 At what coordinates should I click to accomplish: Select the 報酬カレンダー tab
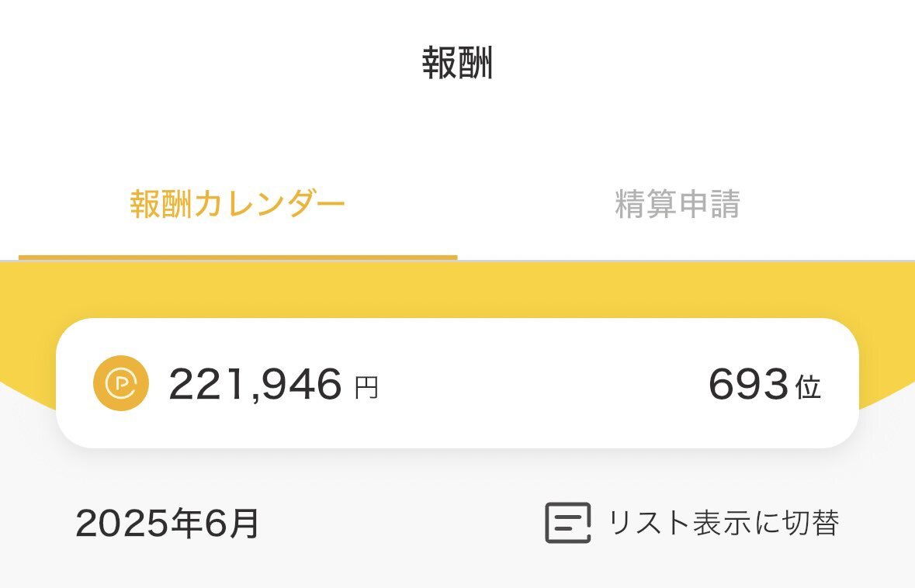(237, 203)
